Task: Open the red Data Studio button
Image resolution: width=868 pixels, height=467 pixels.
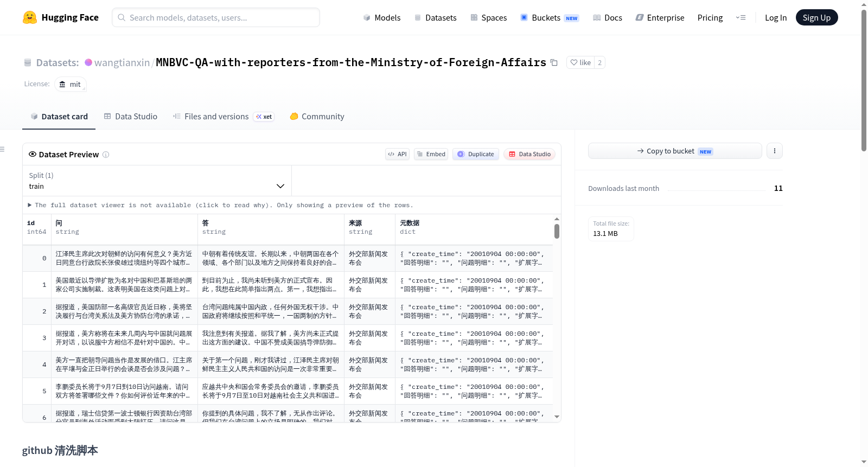Action: (x=529, y=154)
